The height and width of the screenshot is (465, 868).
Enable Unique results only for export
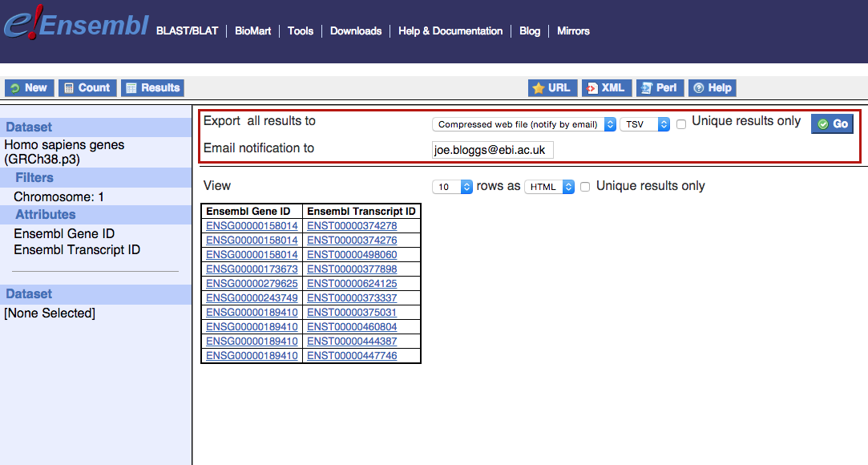pos(681,124)
